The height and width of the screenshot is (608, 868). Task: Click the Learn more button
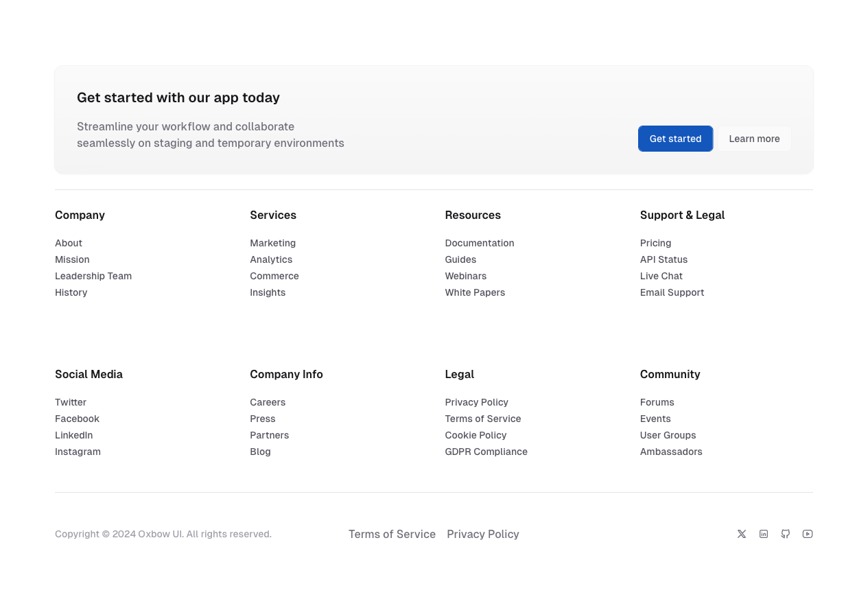coord(754,139)
